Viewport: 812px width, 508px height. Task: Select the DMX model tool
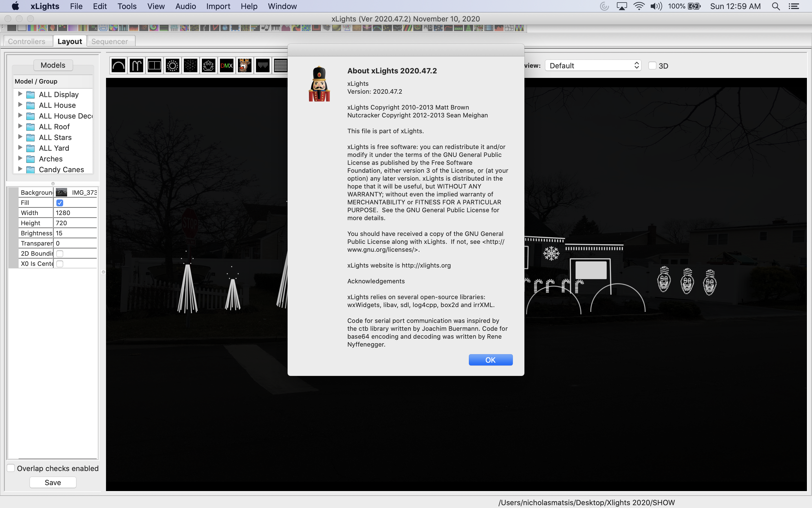[x=226, y=65]
